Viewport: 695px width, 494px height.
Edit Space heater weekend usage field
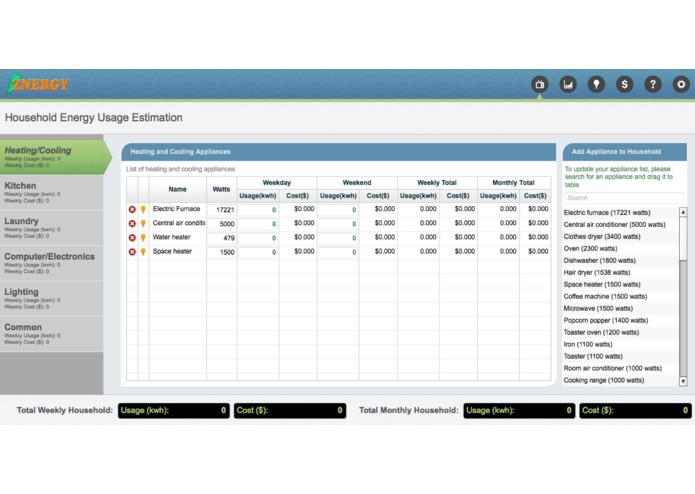coord(338,252)
